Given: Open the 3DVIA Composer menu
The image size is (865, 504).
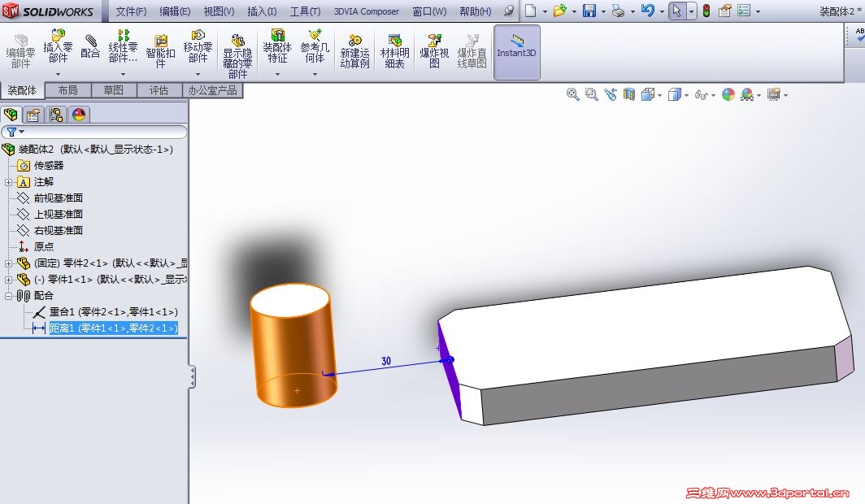Looking at the screenshot, I should click(367, 11).
